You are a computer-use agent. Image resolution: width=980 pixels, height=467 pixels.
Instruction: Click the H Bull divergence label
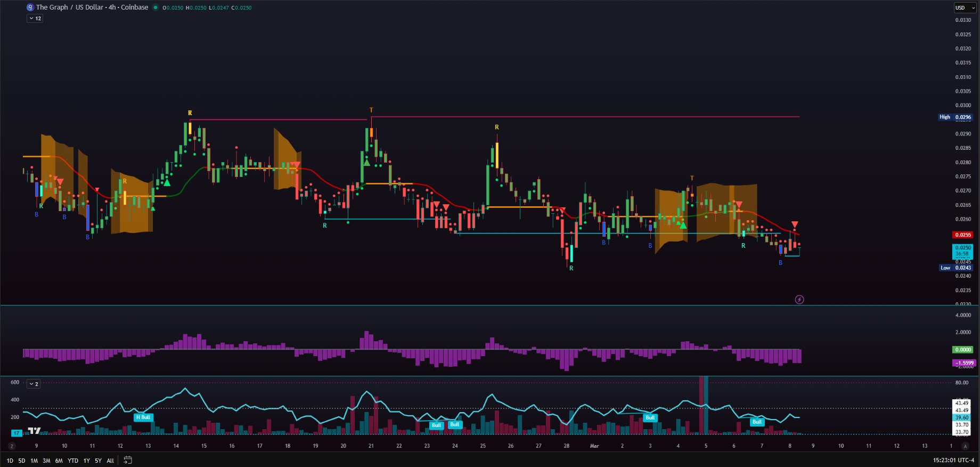(x=143, y=417)
